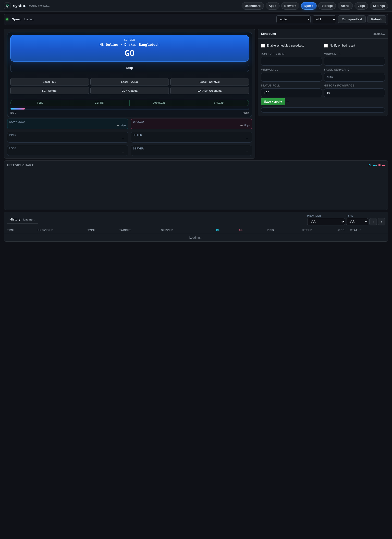Click the Stop button
Screen dimensions: 392x539
click(130, 68)
